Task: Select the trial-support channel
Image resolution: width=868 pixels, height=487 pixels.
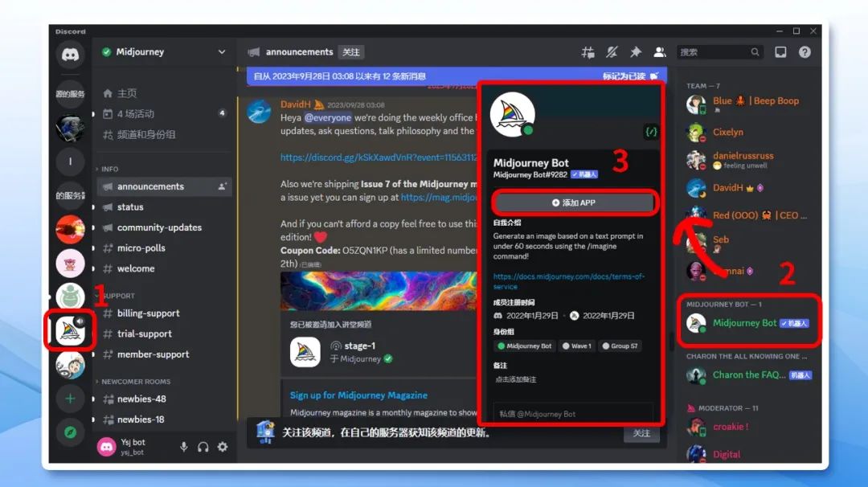Action: click(165, 334)
